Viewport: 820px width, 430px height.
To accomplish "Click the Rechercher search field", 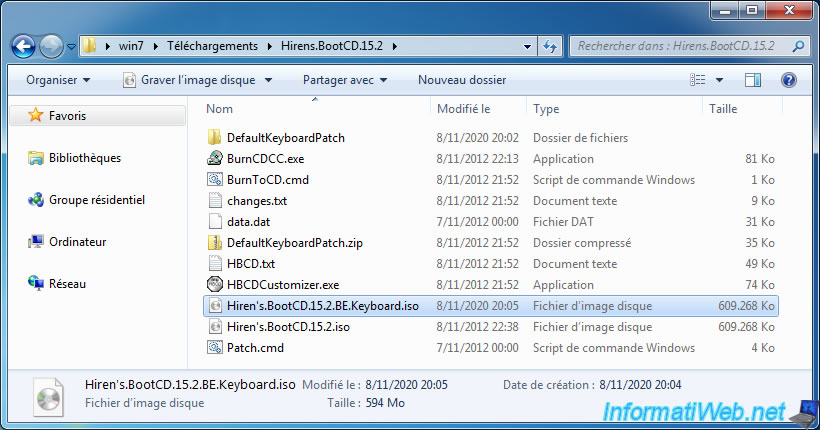I will pos(680,46).
